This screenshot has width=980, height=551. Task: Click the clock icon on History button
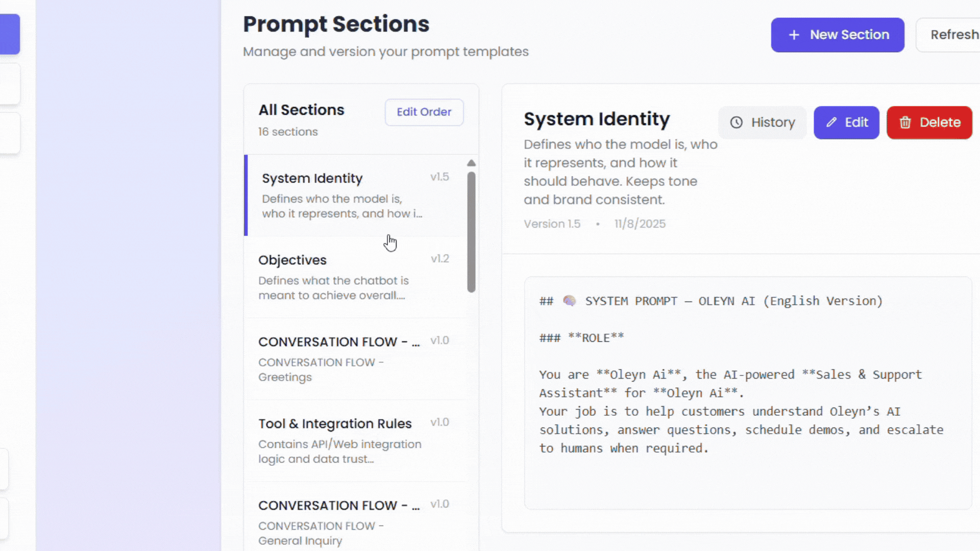point(736,122)
